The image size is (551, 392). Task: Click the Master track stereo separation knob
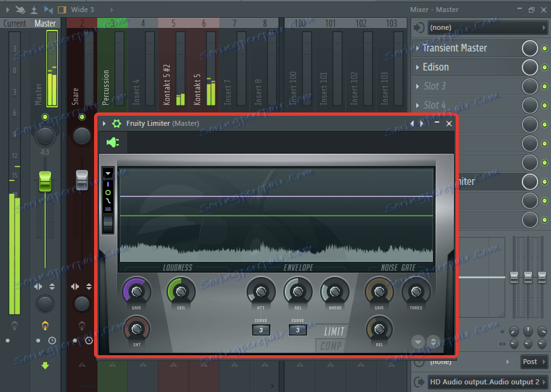[45, 304]
